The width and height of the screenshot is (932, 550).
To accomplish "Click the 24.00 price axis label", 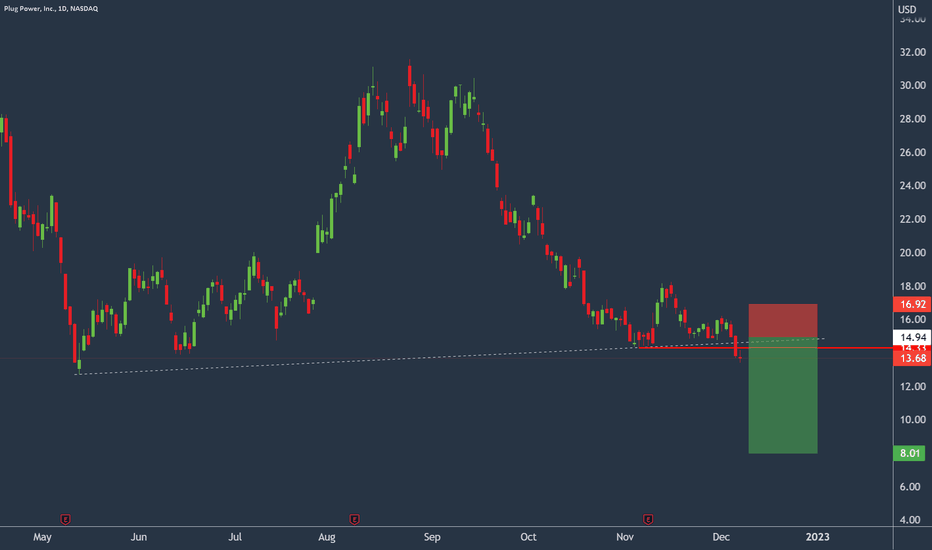I will click(912, 186).
